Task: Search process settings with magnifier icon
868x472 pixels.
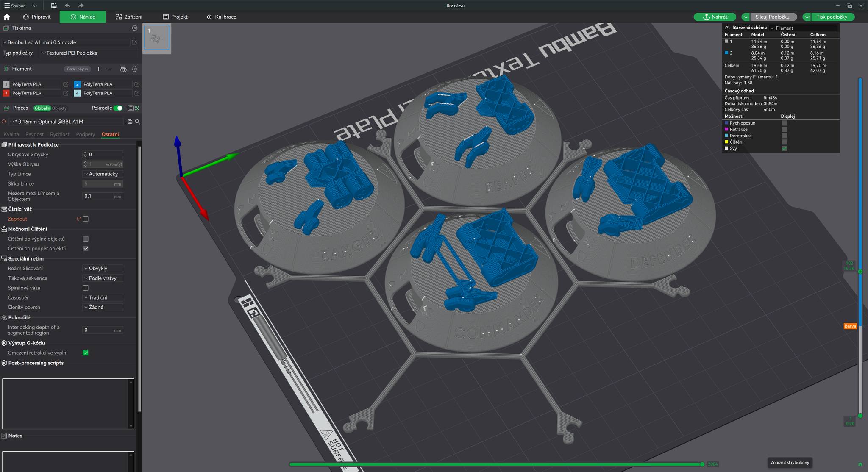Action: click(x=137, y=122)
